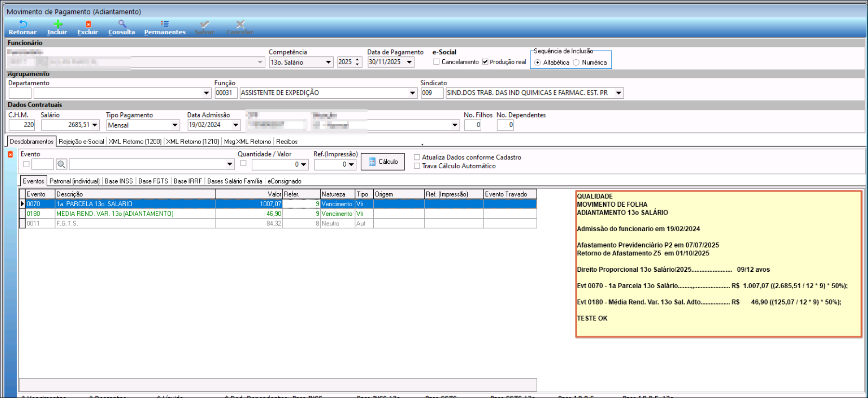868x398 pixels.
Task: Expand the Competência 13o. Salário dropdown
Action: (328, 62)
